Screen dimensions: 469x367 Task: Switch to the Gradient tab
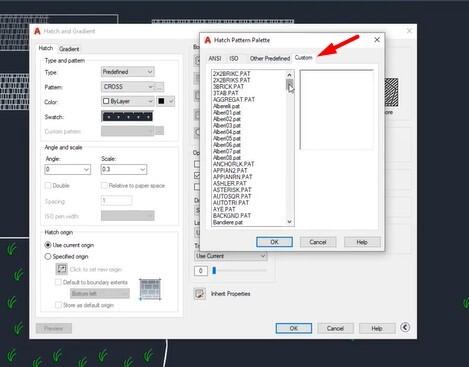69,49
